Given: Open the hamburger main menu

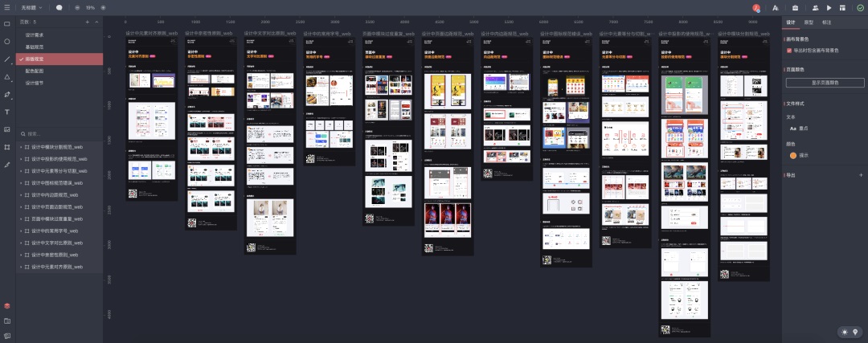Looking at the screenshot, I should pos(7,8).
